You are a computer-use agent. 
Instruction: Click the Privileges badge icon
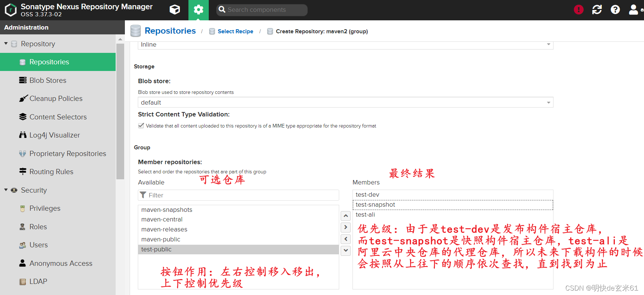[x=23, y=208]
